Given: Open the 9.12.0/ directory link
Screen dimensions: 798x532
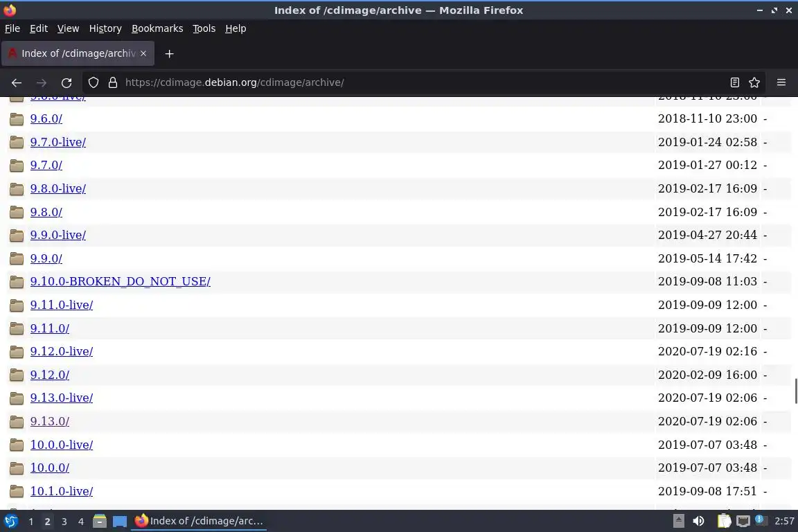Looking at the screenshot, I should tap(50, 375).
